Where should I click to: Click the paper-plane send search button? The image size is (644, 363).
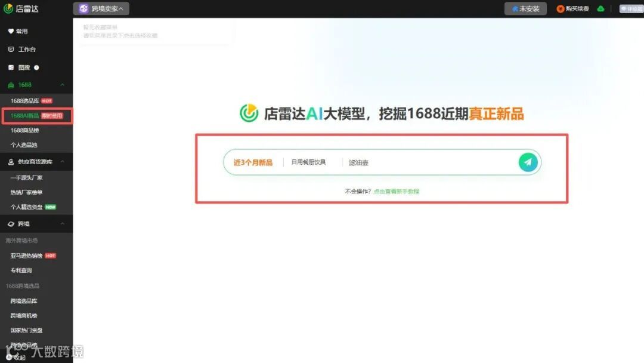coord(528,162)
